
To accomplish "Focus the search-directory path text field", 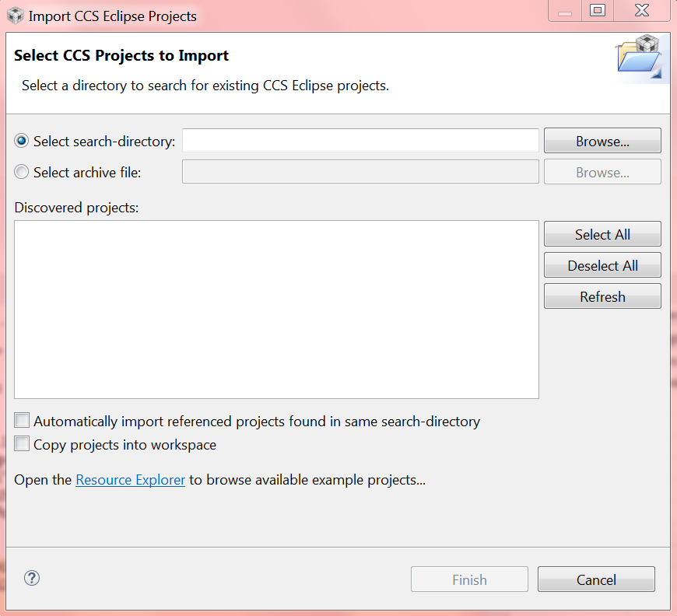I will tap(360, 141).
